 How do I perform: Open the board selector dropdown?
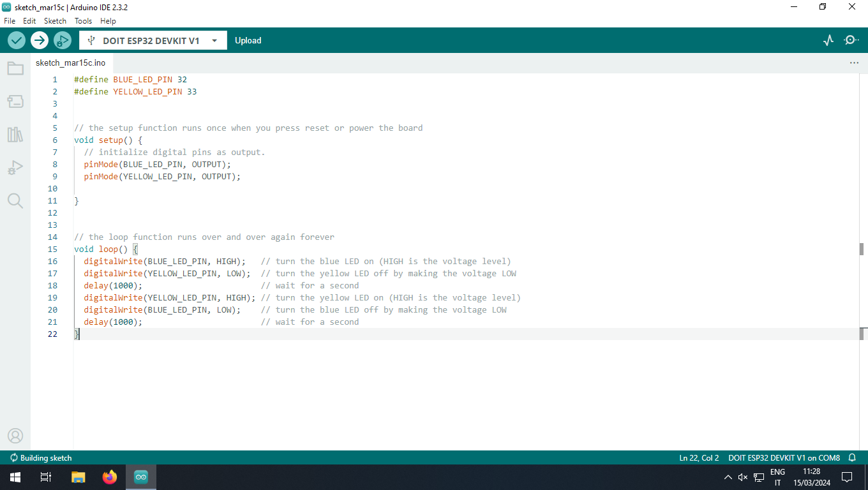tap(153, 40)
